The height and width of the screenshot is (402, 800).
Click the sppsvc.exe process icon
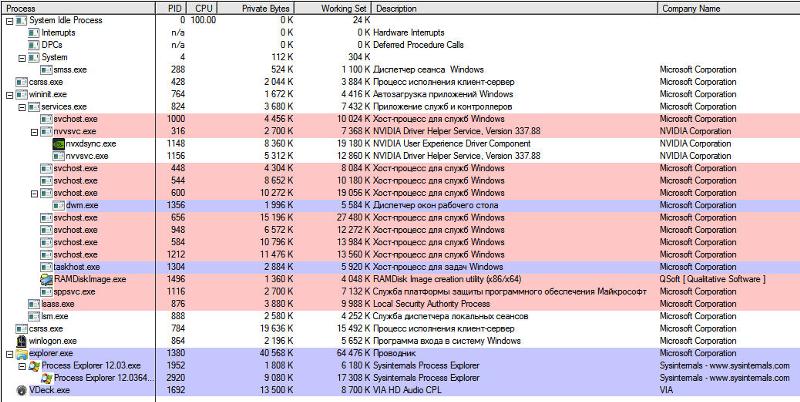pyautogui.click(x=46, y=292)
